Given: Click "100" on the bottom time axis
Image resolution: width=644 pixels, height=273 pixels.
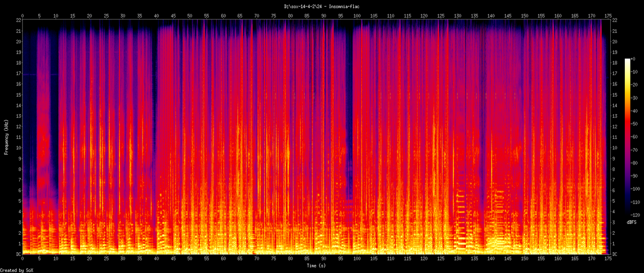Looking at the screenshot, I should [357, 259].
